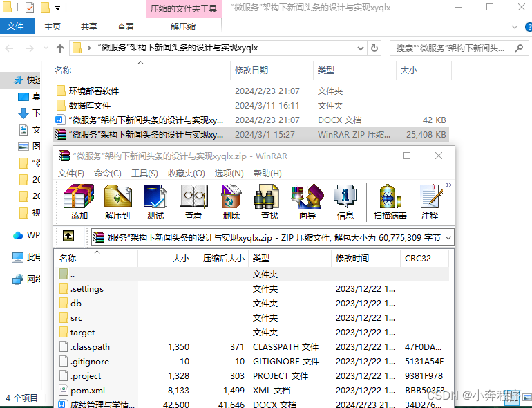Open the 工具(S) menu in WinRAR
Image resolution: width=532 pixels, height=408 pixels.
click(x=144, y=174)
